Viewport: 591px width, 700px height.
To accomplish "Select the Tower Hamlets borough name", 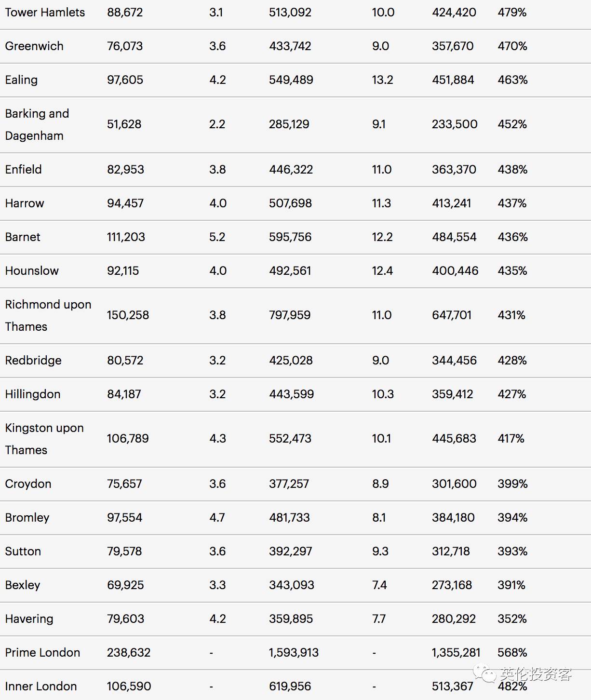I will 45,13.
